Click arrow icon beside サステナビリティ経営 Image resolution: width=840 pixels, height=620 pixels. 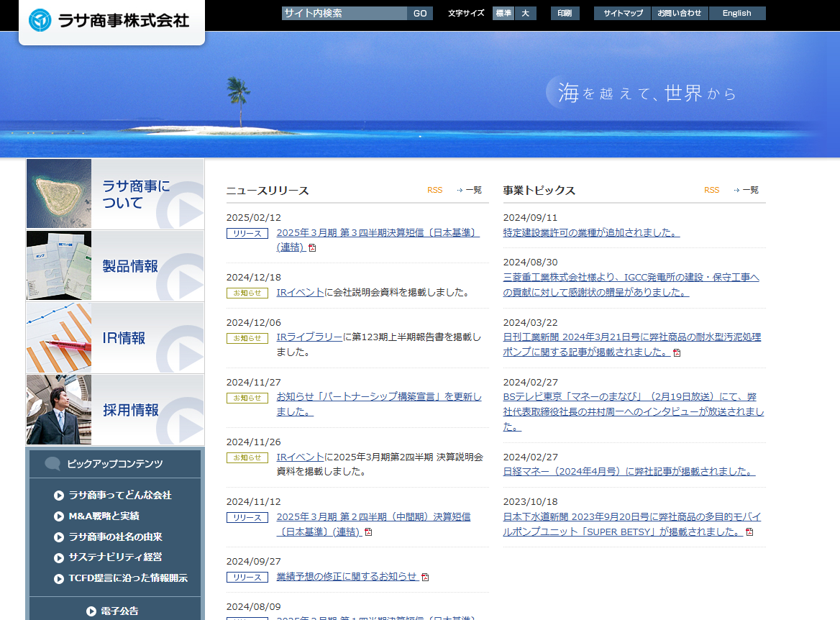[x=59, y=558]
